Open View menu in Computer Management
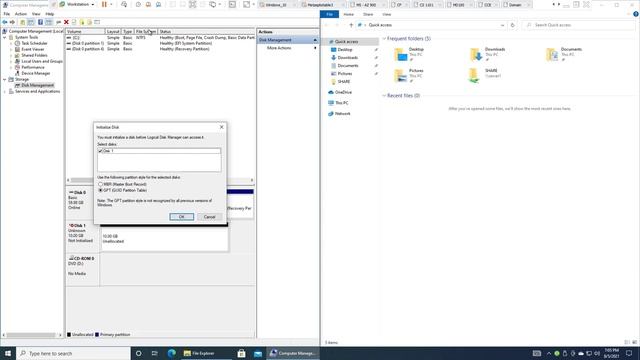 [36, 14]
